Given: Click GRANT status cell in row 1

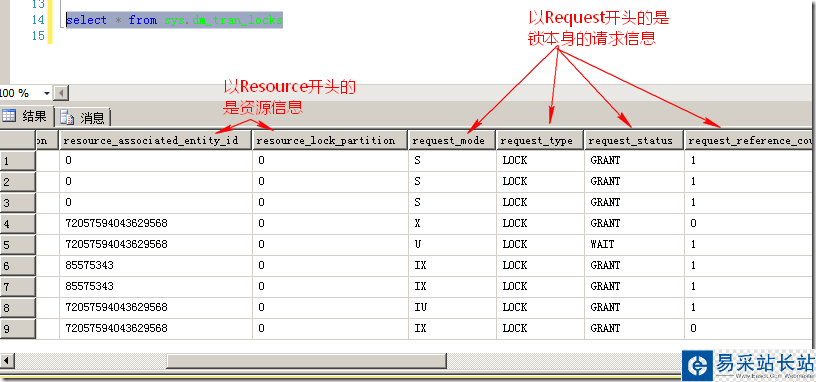Looking at the screenshot, I should (634, 160).
